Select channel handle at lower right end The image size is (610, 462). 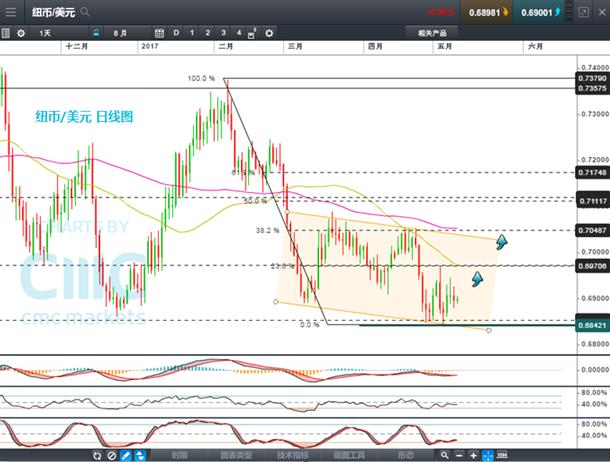(489, 330)
